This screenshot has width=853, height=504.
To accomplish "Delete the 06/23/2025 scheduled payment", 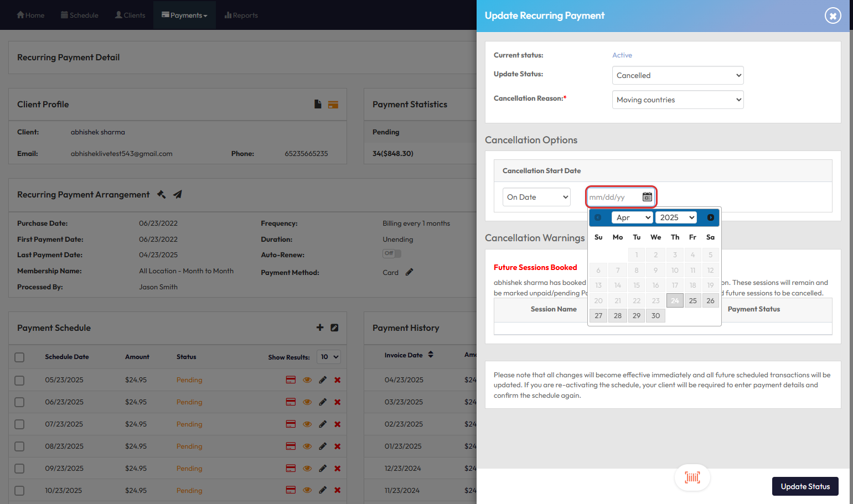I will (x=338, y=402).
